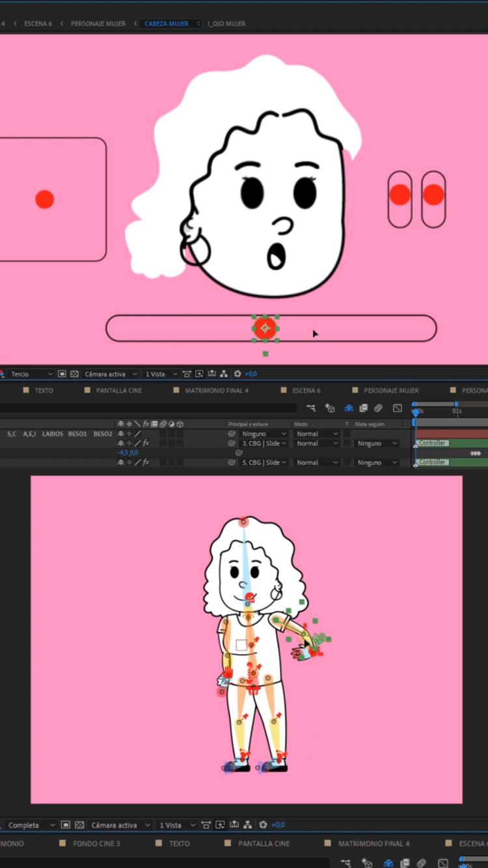
Task: Open the Tercio resolution dropdown
Action: click(x=31, y=374)
